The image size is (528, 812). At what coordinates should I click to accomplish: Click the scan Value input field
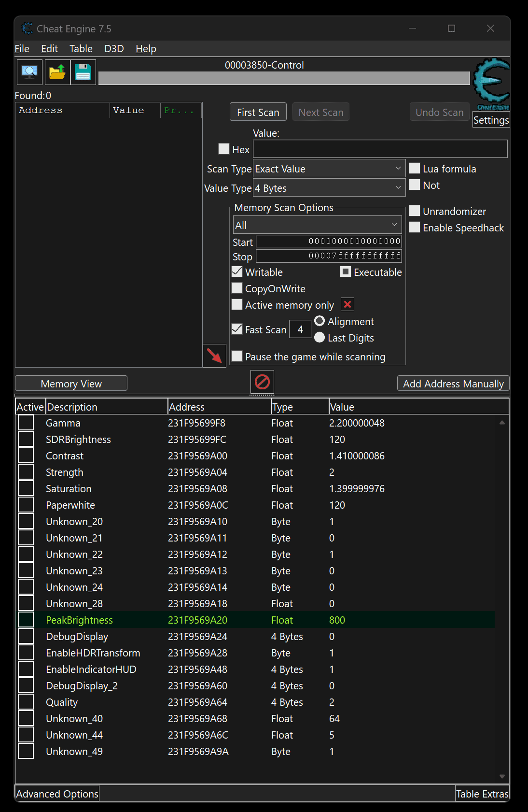[x=380, y=149]
